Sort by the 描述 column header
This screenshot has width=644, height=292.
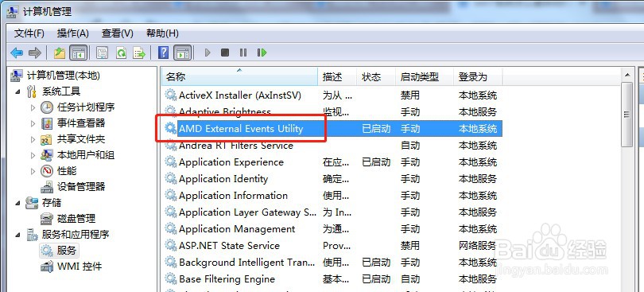[x=337, y=77]
